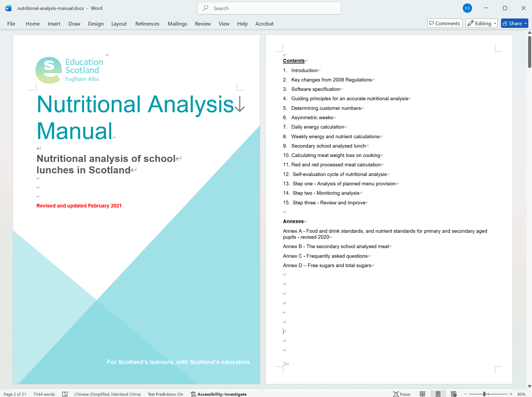Switch to Read Mode view

pos(422,394)
